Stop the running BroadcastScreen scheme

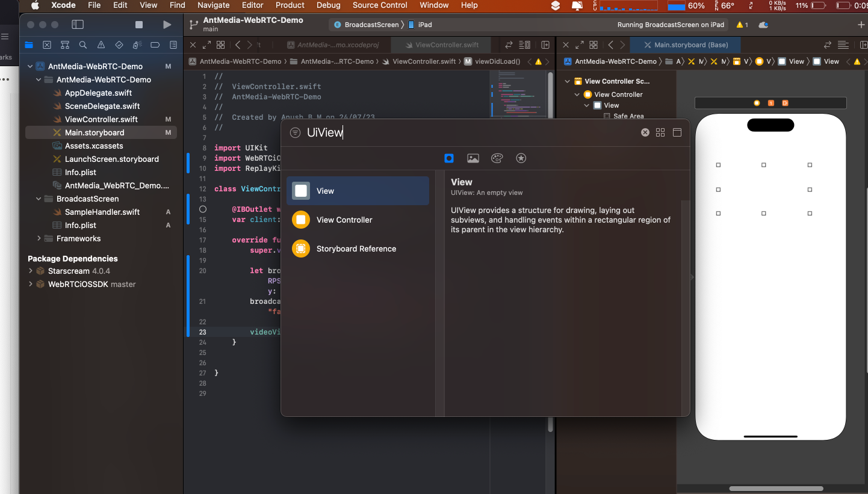click(139, 25)
